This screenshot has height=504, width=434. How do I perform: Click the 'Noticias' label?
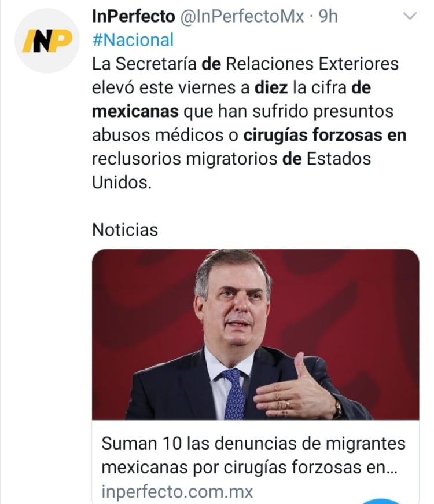pyautogui.click(x=125, y=230)
